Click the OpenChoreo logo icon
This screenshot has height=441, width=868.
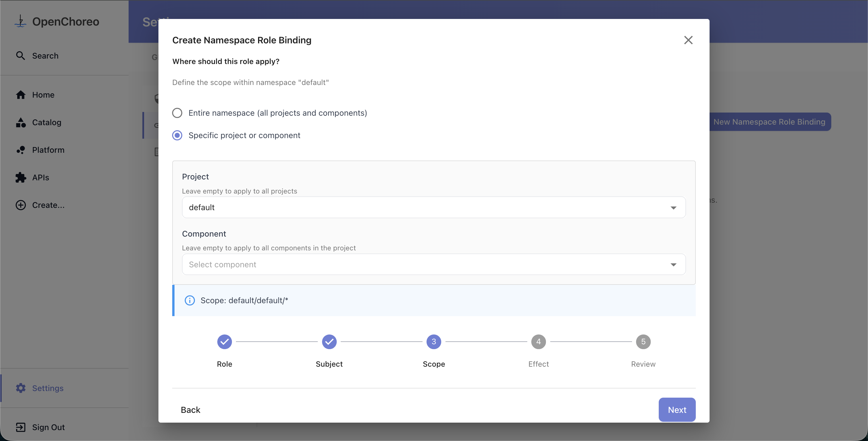click(x=21, y=21)
